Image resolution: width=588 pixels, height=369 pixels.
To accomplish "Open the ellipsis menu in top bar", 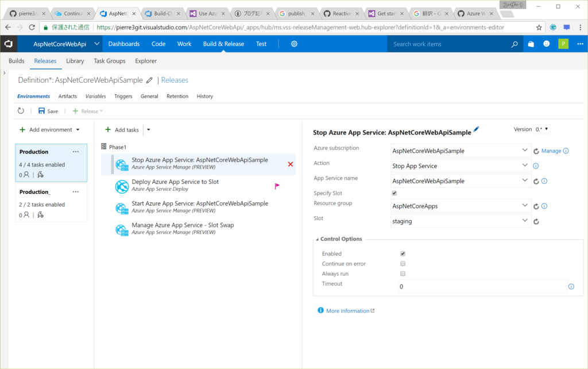I will [x=580, y=44].
